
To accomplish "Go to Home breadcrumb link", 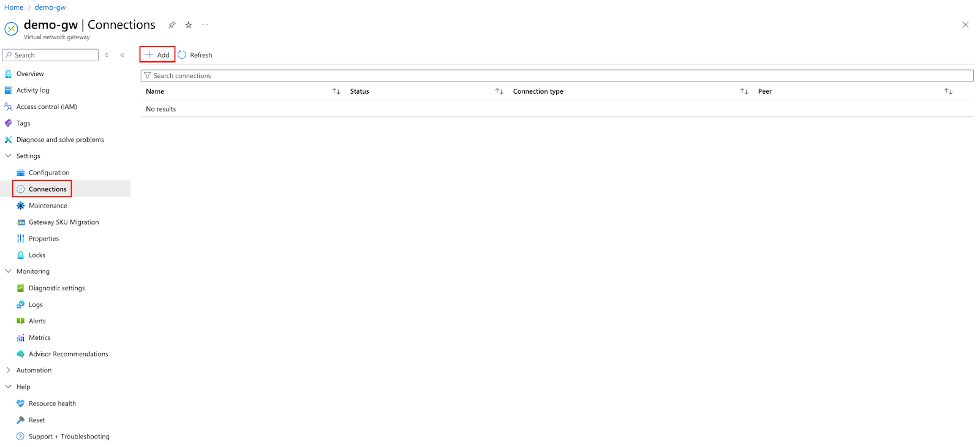I will 13,7.
